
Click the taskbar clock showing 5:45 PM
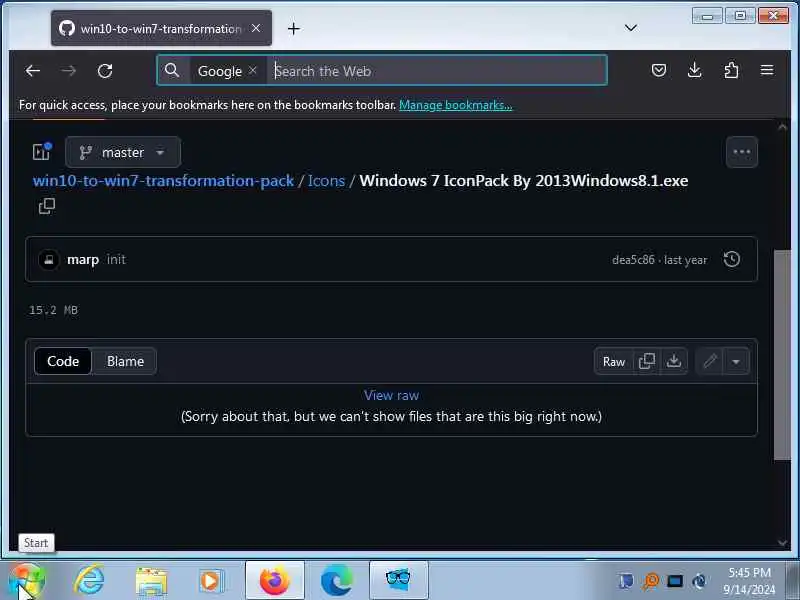click(749, 581)
